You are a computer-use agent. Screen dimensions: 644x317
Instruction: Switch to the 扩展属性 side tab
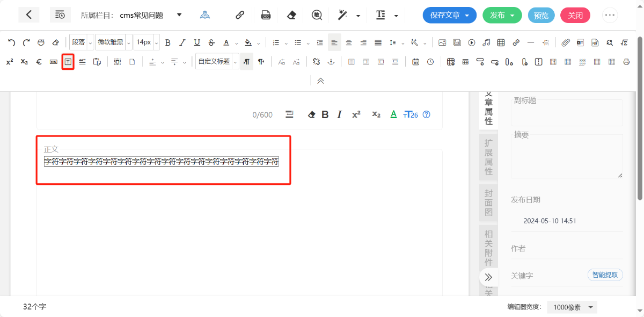[488, 157]
